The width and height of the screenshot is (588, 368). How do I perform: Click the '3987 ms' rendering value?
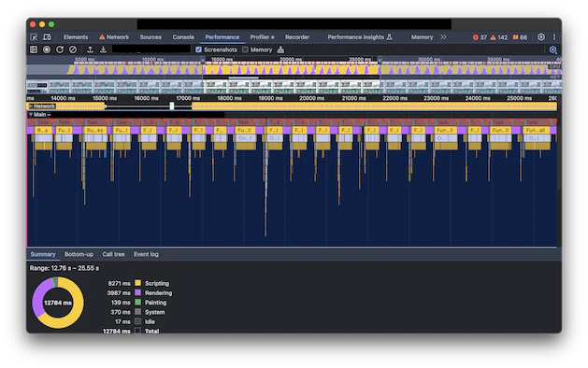click(119, 293)
